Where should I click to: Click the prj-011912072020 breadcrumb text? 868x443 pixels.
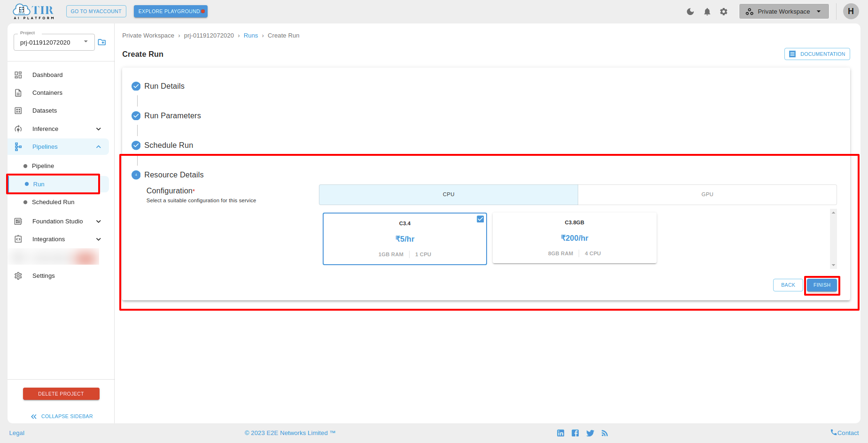(x=209, y=36)
